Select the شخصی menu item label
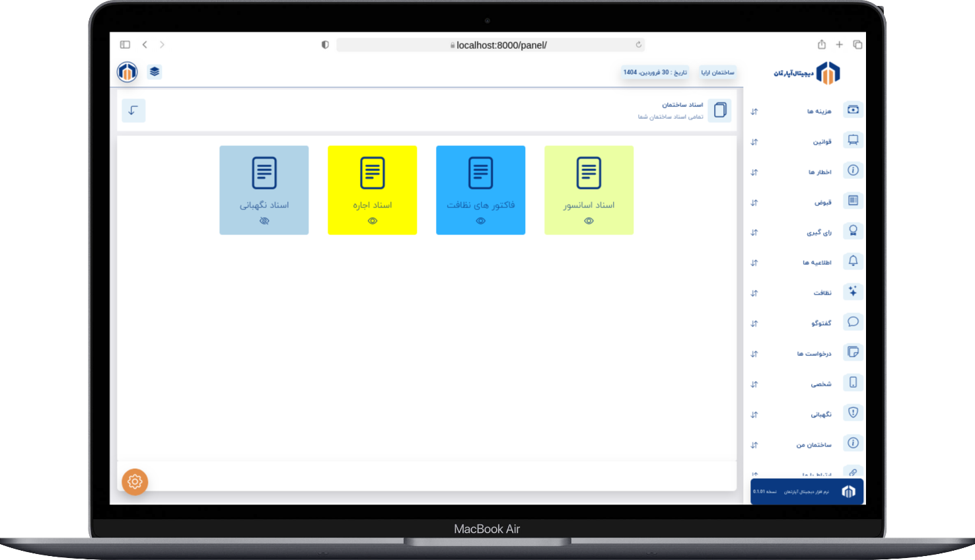 click(x=821, y=384)
